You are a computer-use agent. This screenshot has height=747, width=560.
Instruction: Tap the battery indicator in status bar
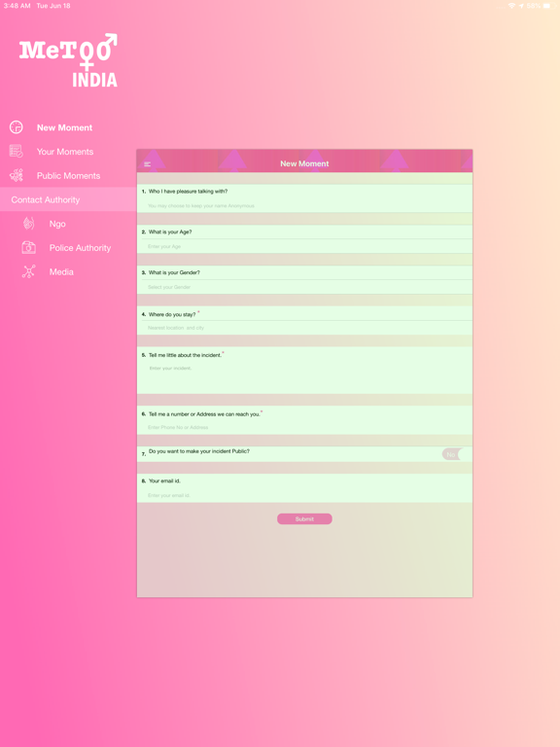(546, 6)
